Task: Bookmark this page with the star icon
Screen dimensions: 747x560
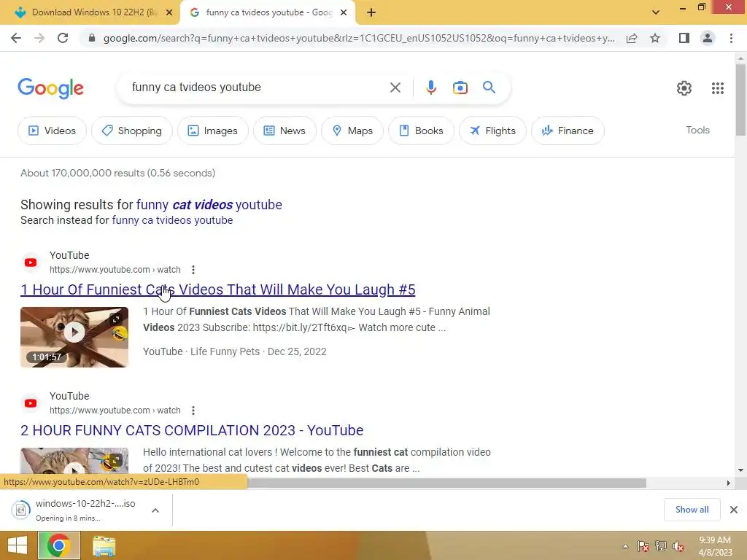Action: click(655, 38)
